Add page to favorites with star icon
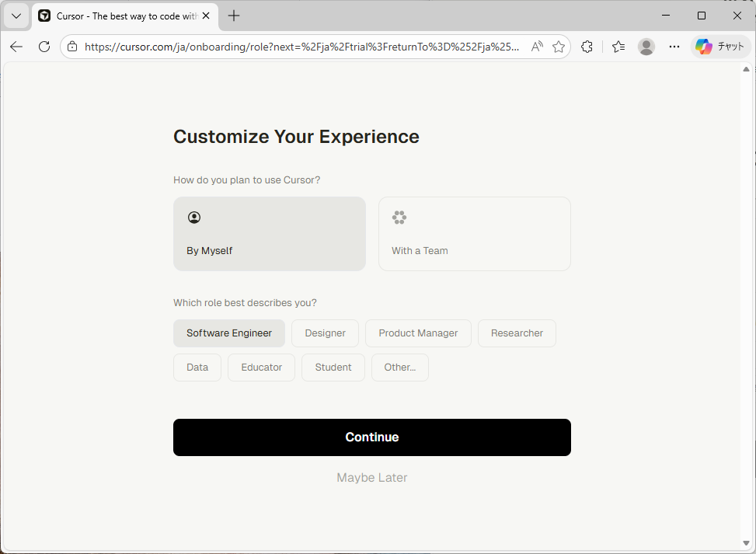The image size is (756, 554). (x=559, y=47)
